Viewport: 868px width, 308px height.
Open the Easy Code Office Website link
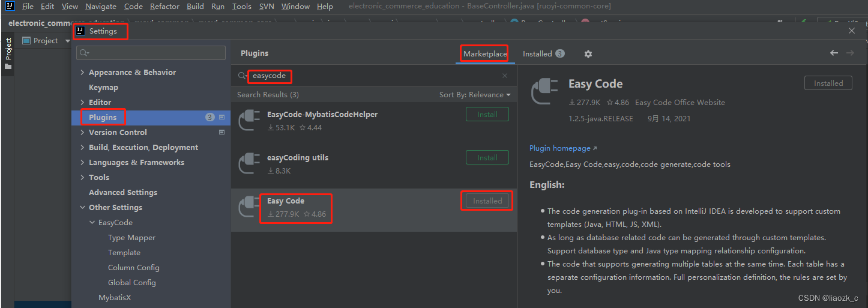[x=680, y=103]
